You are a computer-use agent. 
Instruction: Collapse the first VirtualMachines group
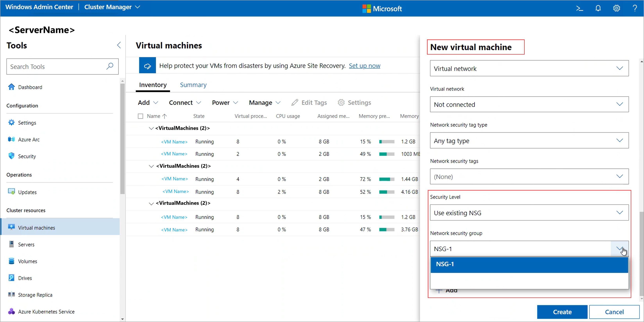(x=151, y=128)
